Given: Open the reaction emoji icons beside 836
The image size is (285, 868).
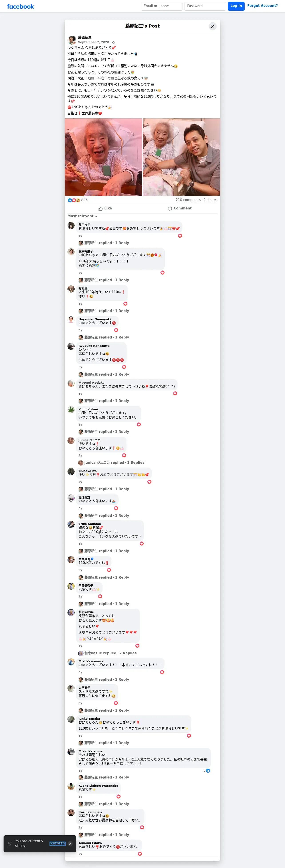Looking at the screenshot, I should click(74, 200).
